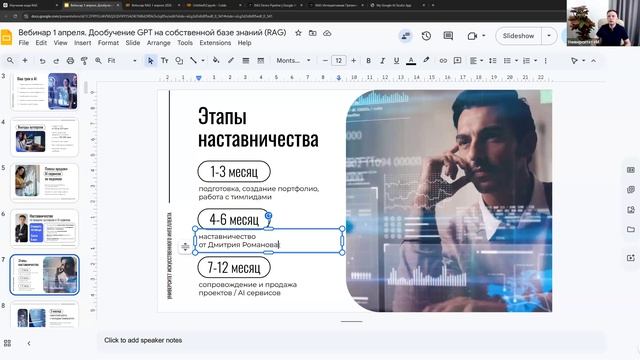Open the grid view button

7,343
